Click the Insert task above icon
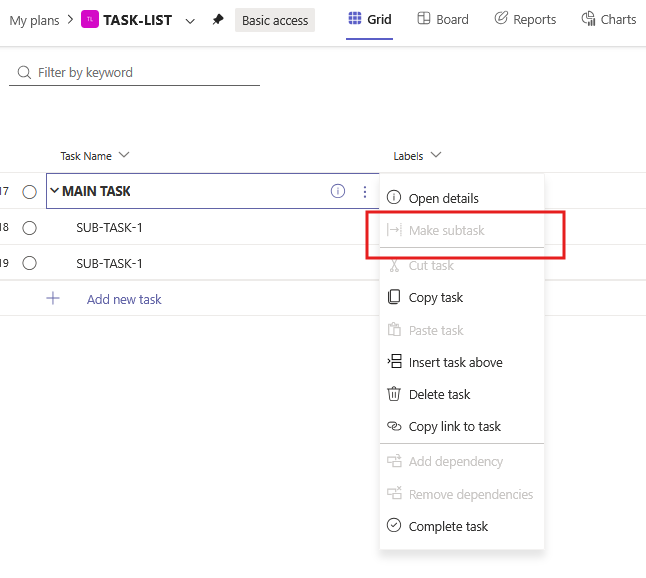This screenshot has width=646, height=578. pos(394,361)
